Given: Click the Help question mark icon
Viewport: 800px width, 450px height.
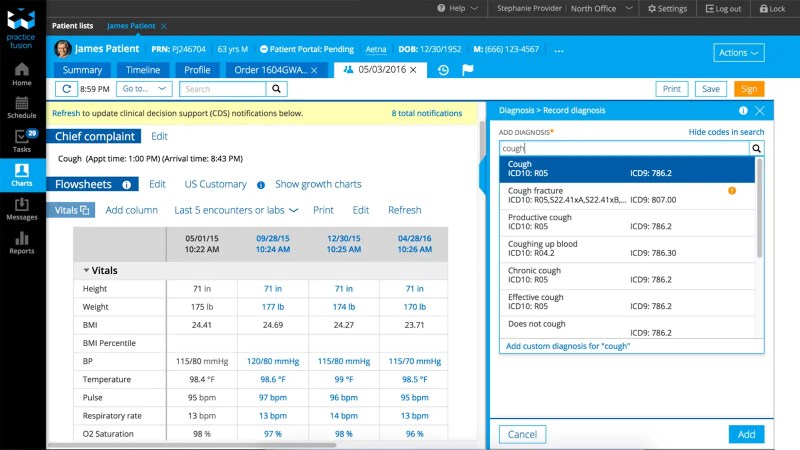Looking at the screenshot, I should coord(441,8).
